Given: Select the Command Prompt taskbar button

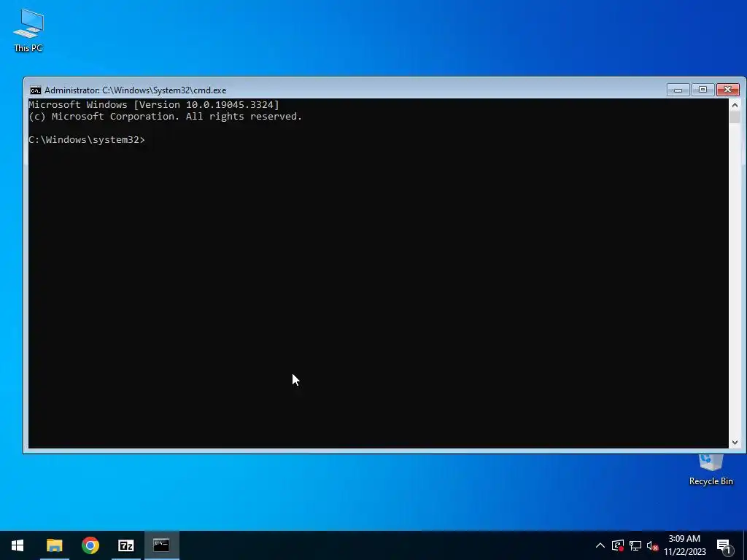Looking at the screenshot, I should point(161,545).
